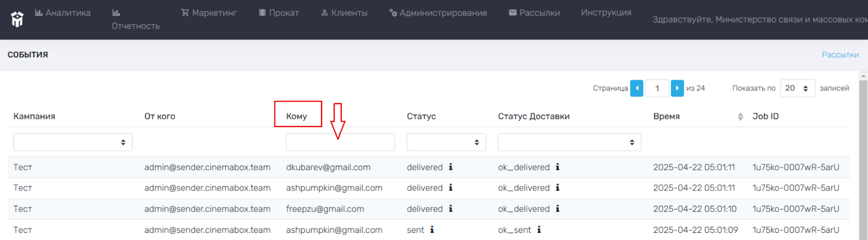This screenshot has width=868, height=240.
Task: Open the records per page dropdown
Action: [797, 88]
